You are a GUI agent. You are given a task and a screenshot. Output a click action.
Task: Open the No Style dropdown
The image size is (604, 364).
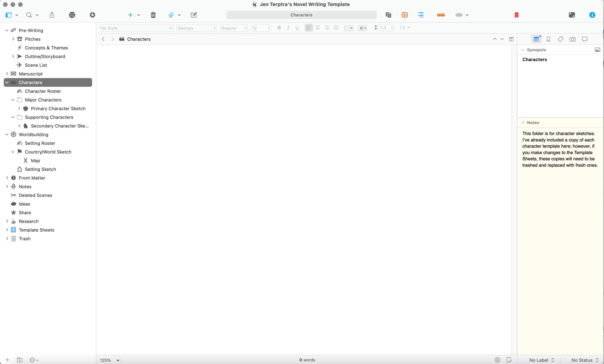tap(136, 28)
